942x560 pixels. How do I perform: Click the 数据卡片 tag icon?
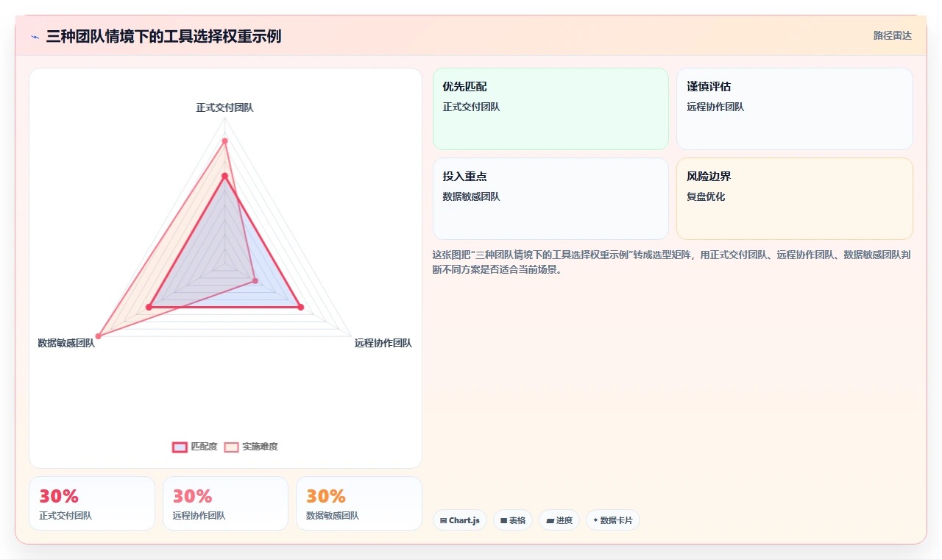coord(595,520)
